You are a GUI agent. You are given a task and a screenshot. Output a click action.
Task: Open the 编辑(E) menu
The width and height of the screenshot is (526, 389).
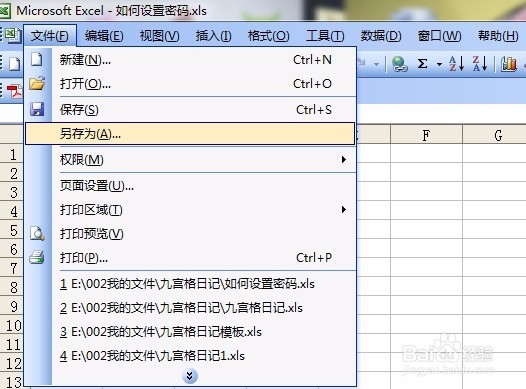pyautogui.click(x=104, y=36)
